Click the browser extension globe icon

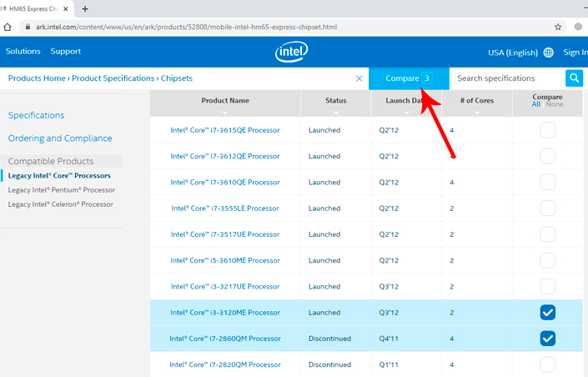pyautogui.click(x=578, y=27)
